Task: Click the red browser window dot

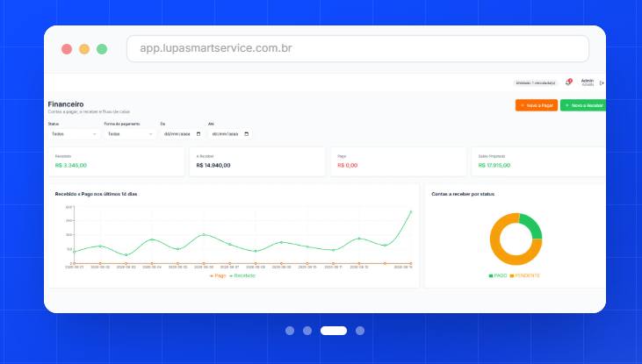Action: point(67,49)
